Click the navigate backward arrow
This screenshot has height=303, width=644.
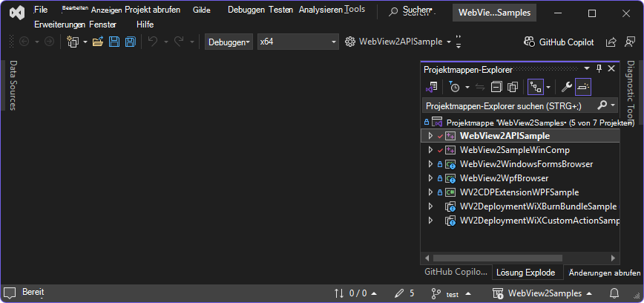[x=24, y=42]
